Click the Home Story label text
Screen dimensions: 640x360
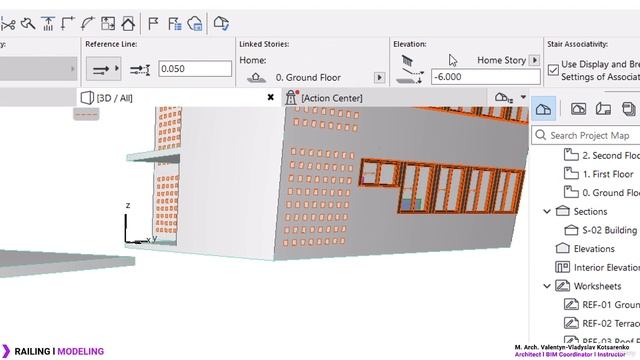(x=502, y=60)
